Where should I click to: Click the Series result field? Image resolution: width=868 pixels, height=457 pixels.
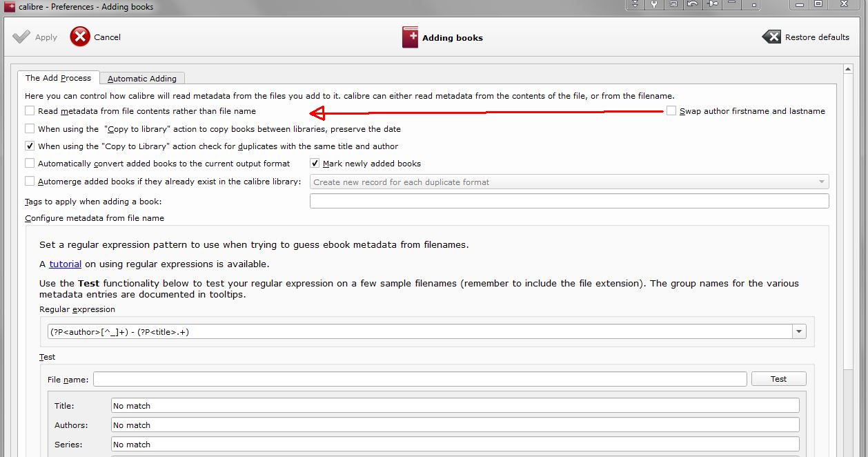[455, 445]
